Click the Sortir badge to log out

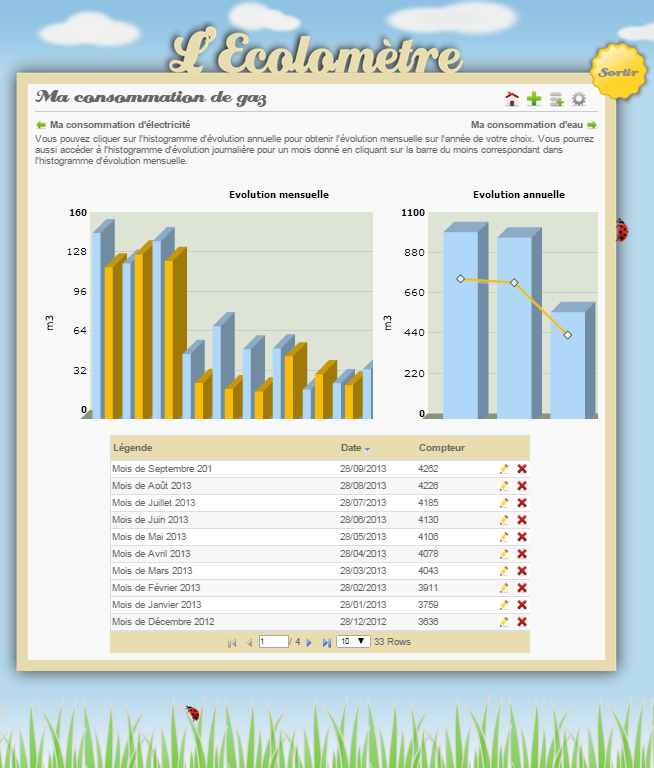[x=619, y=72]
